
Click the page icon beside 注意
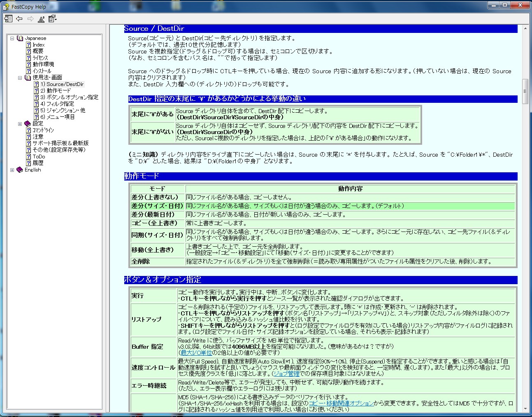point(28,137)
